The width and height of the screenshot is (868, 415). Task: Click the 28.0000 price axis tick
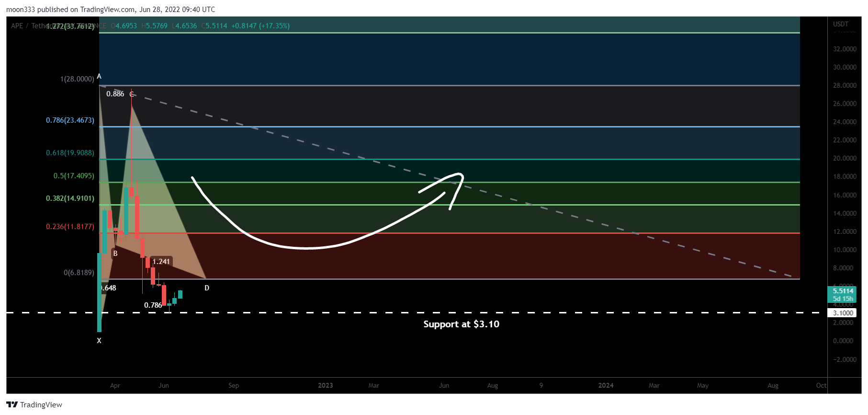click(x=845, y=85)
